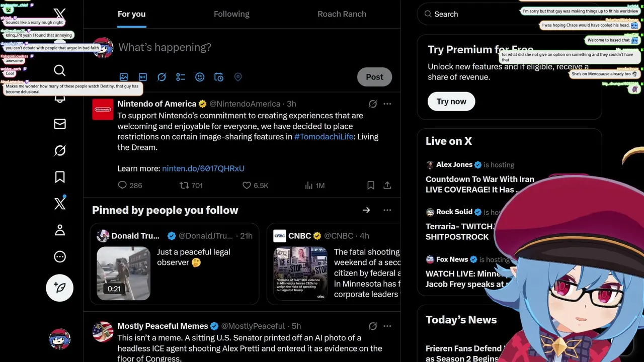644x362 pixels.
Task: Click the compose post feather button
Action: pos(59,288)
